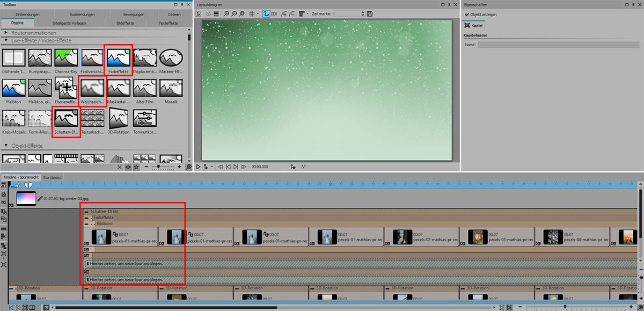This screenshot has width=644, height=311.
Task: Expand the Routenanimationen section
Action: tap(6, 33)
